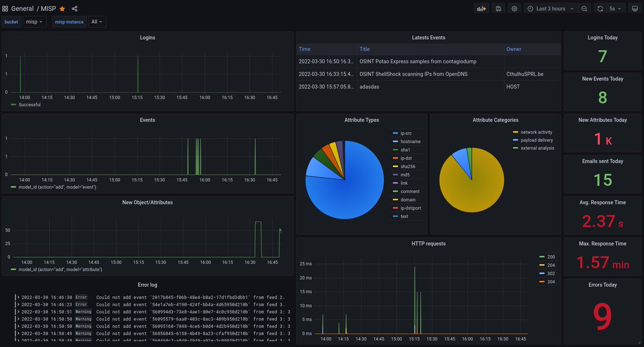
Task: Open the Events panel title menu
Action: point(148,120)
